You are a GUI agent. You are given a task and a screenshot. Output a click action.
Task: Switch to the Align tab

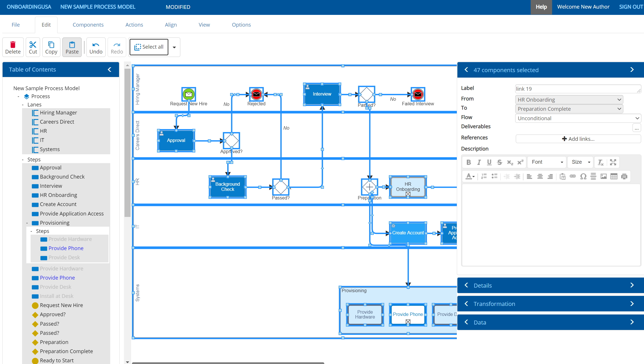(x=171, y=25)
